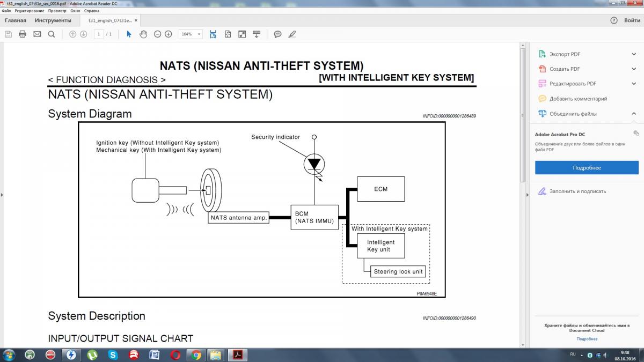The width and height of the screenshot is (644, 362).
Task: Send file by email envelope icon
Action: click(x=37, y=34)
